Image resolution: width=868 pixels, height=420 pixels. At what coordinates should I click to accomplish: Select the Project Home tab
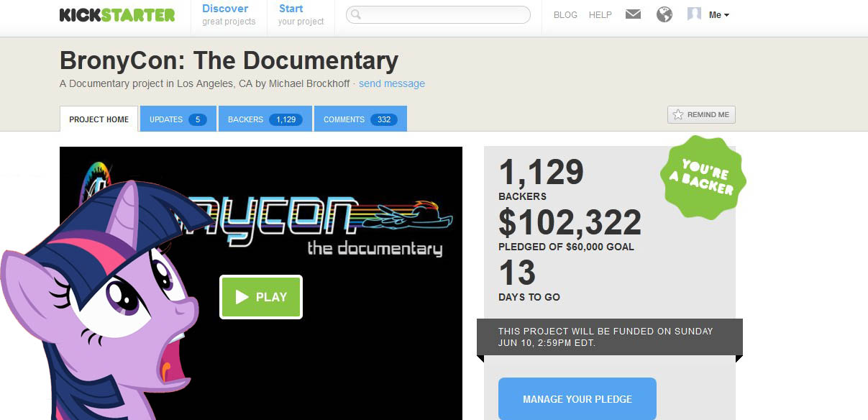point(99,119)
